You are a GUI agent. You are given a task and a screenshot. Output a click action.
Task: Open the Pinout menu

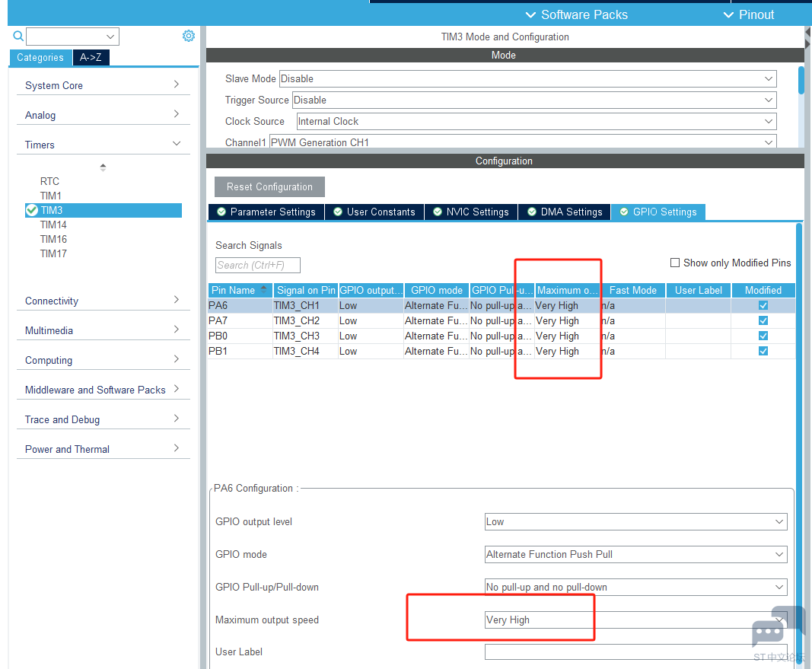coord(748,14)
